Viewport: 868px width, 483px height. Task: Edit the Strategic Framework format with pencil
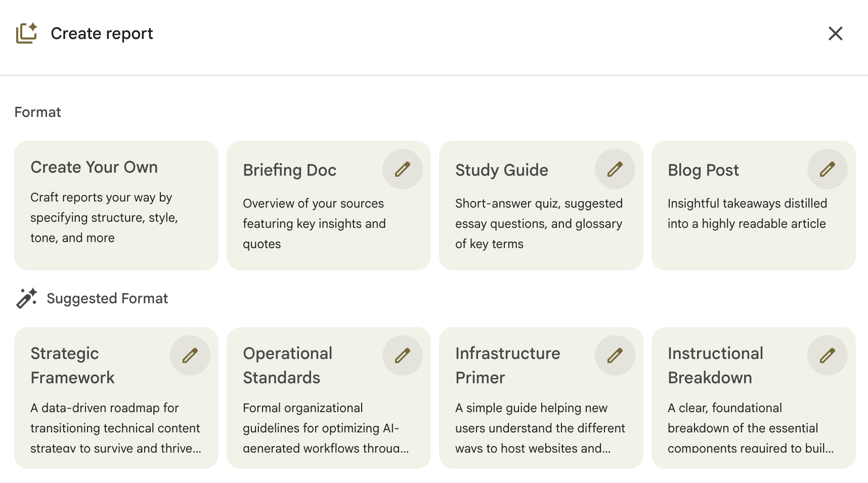click(190, 355)
